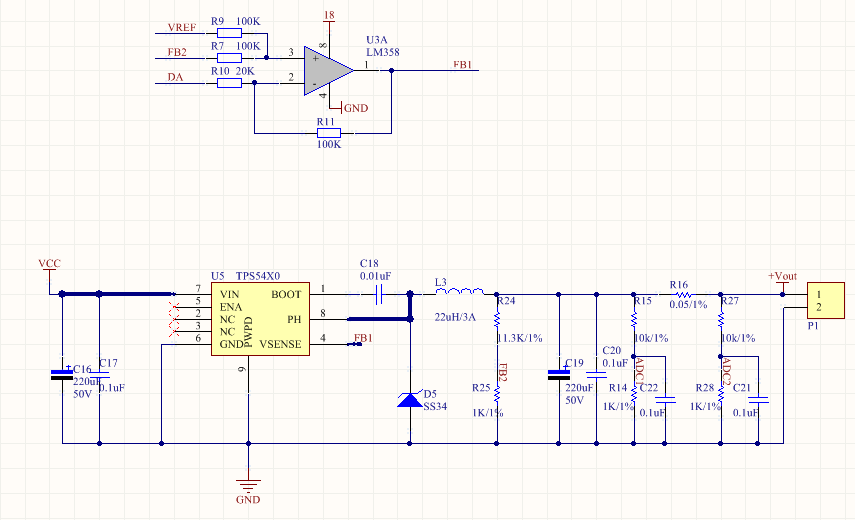855x520 pixels.
Task: Click pin 1 of connector P1
Action: 818,294
